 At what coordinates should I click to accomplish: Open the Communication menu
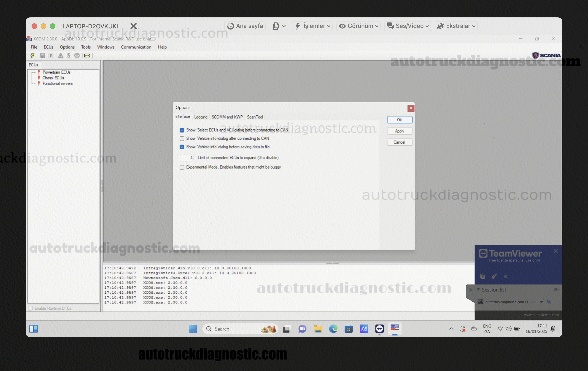[x=136, y=47]
